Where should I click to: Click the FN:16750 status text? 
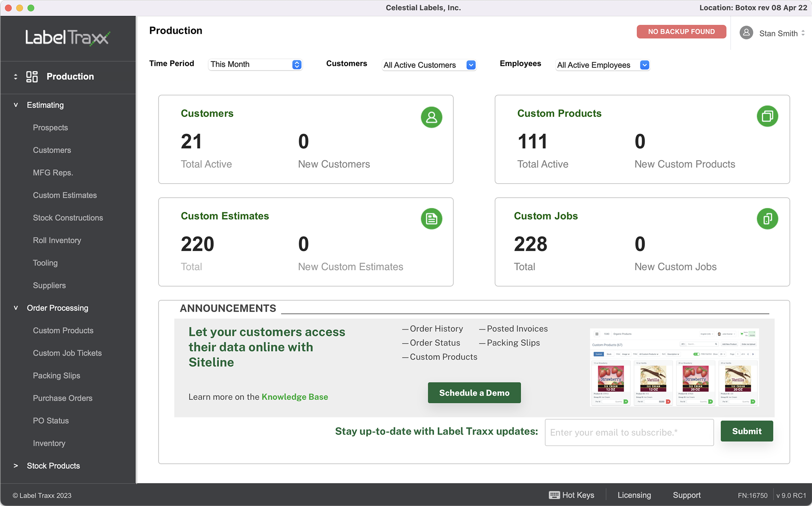pyautogui.click(x=753, y=495)
